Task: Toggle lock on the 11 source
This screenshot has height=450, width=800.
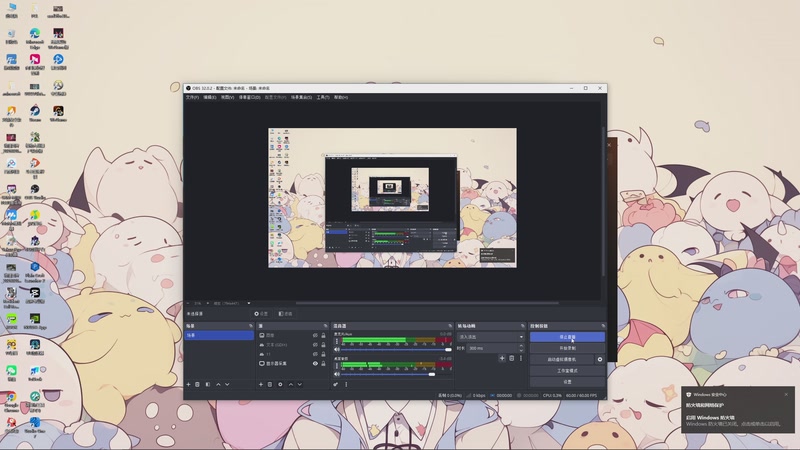Action: click(323, 354)
